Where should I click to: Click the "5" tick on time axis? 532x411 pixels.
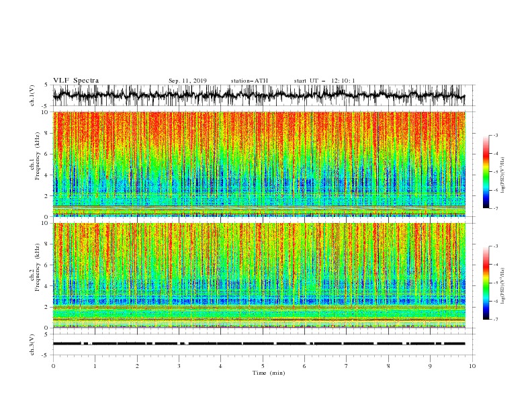click(263, 366)
